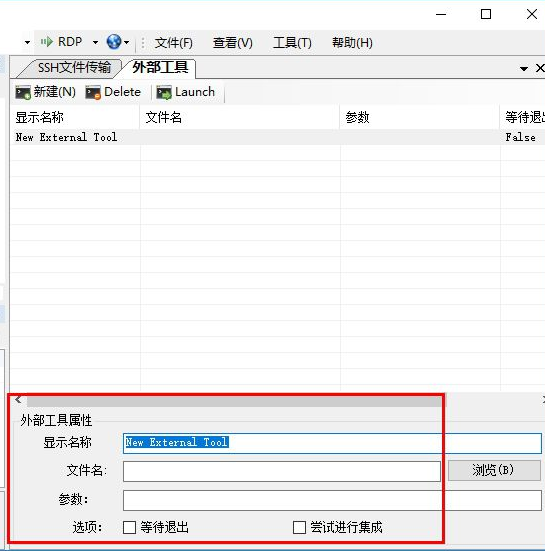Click the toolbar grip handle
This screenshot has width=545, height=552.
143,43
